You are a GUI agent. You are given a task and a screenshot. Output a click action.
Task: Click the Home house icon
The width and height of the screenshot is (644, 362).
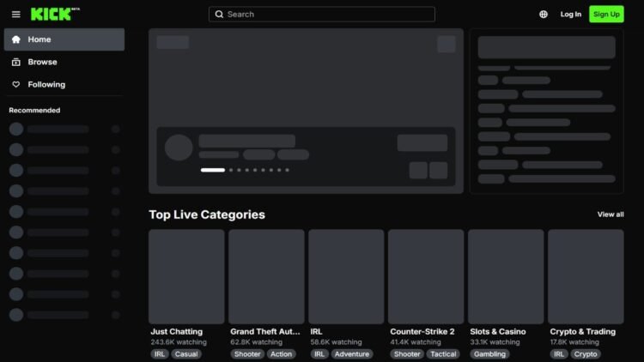tap(16, 39)
